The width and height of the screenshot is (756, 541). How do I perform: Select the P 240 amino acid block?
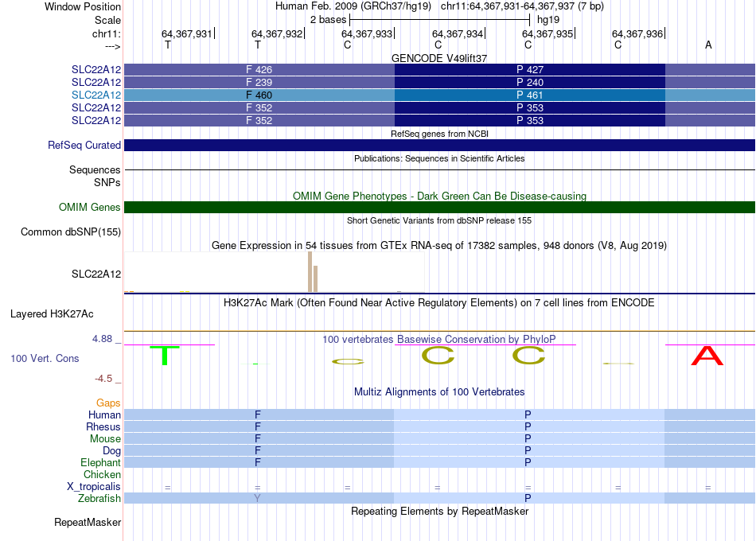point(530,83)
